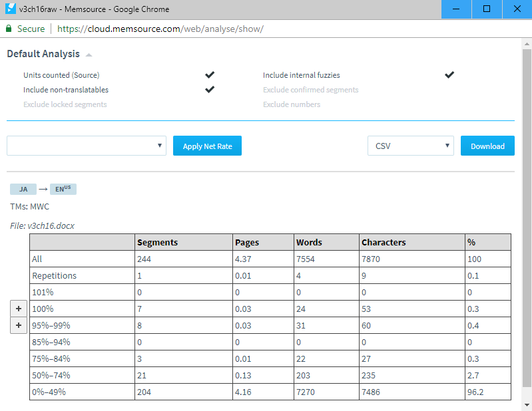
Task: Open the CSV format dropdown
Action: click(410, 146)
